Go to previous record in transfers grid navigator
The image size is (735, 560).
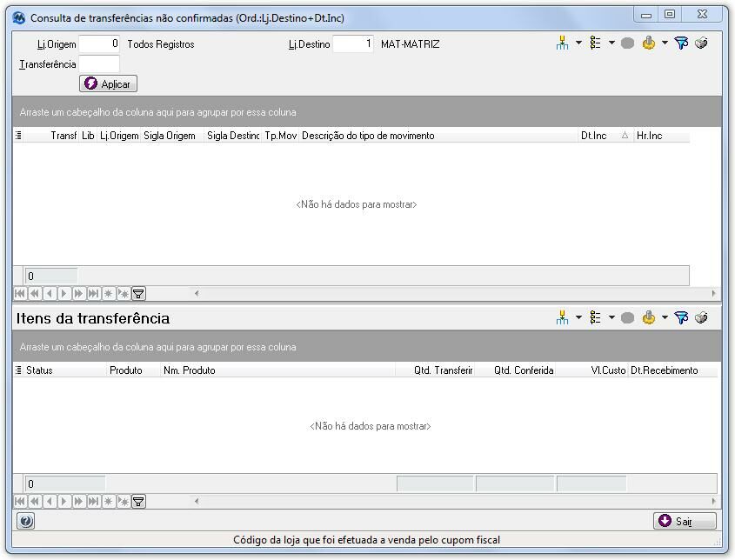[x=50, y=294]
